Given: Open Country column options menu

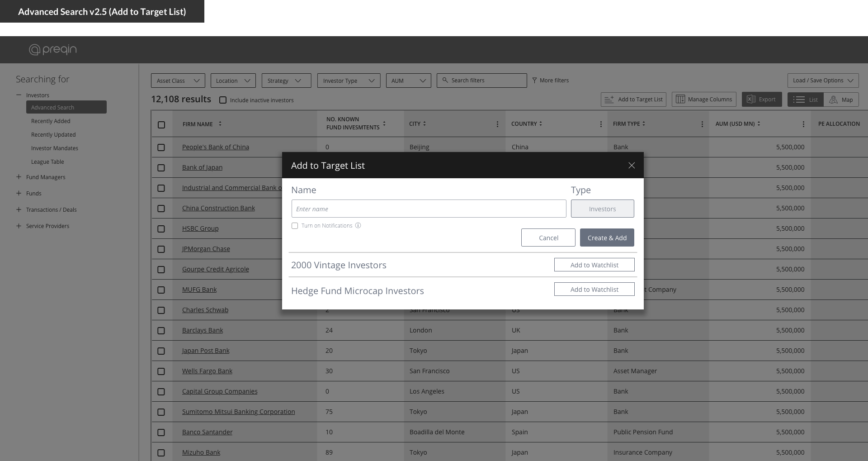Looking at the screenshot, I should click(601, 124).
